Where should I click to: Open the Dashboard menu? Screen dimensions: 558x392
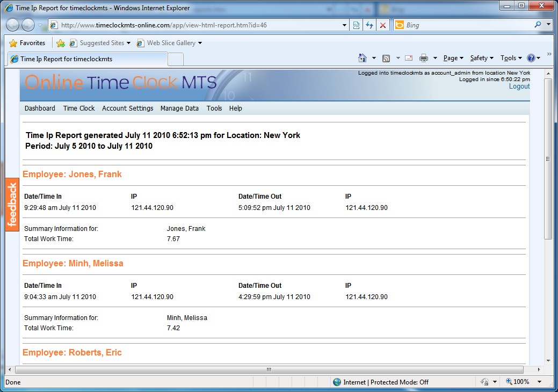tap(40, 108)
